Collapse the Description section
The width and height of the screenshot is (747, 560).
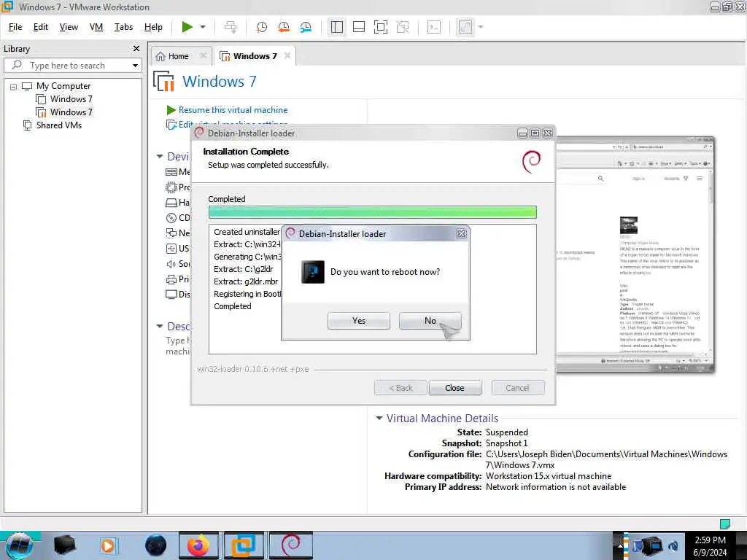tap(160, 326)
